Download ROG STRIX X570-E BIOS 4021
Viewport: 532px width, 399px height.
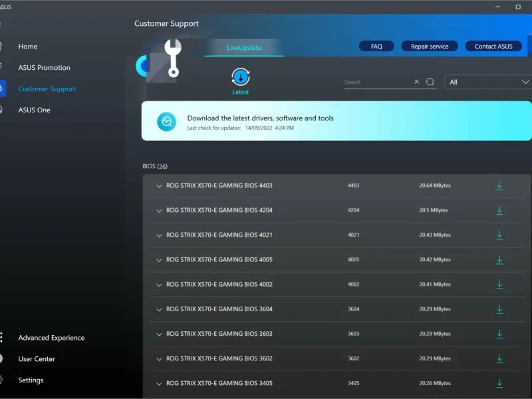pyautogui.click(x=499, y=235)
